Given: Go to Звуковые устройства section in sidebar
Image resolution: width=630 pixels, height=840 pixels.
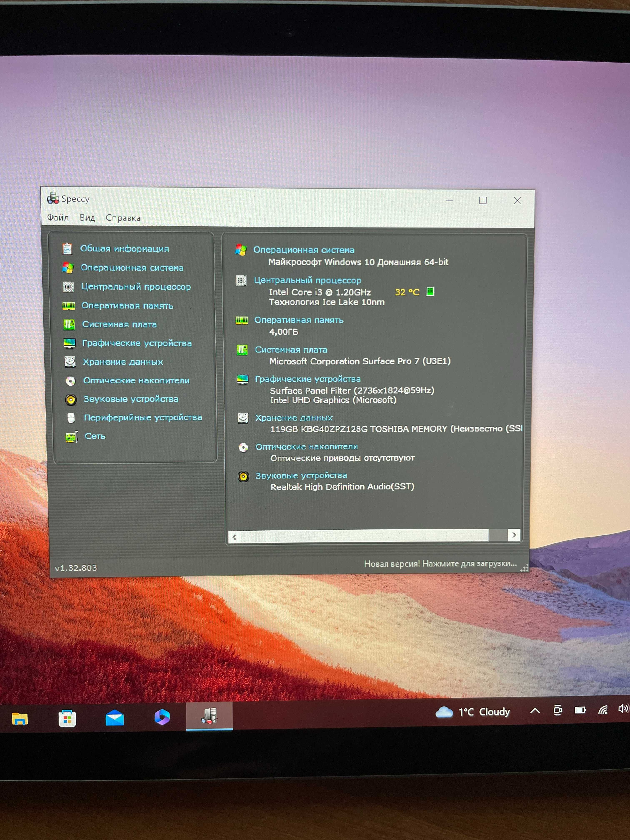Looking at the screenshot, I should 131,399.
